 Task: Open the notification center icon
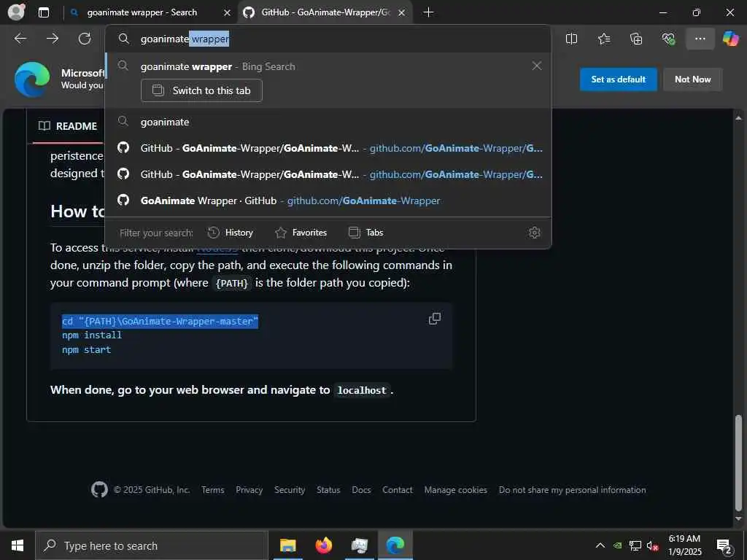(724, 545)
